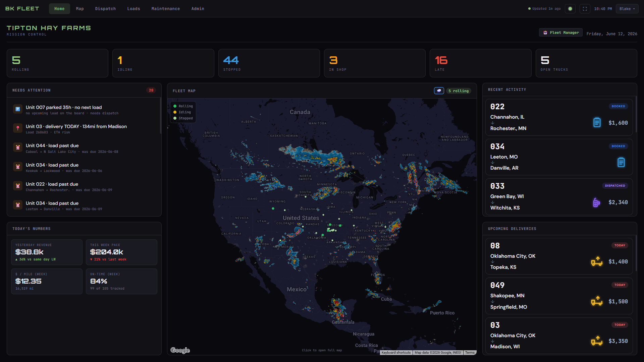Click the 5 rolling badge
The width and height of the screenshot is (644, 362).
(459, 91)
